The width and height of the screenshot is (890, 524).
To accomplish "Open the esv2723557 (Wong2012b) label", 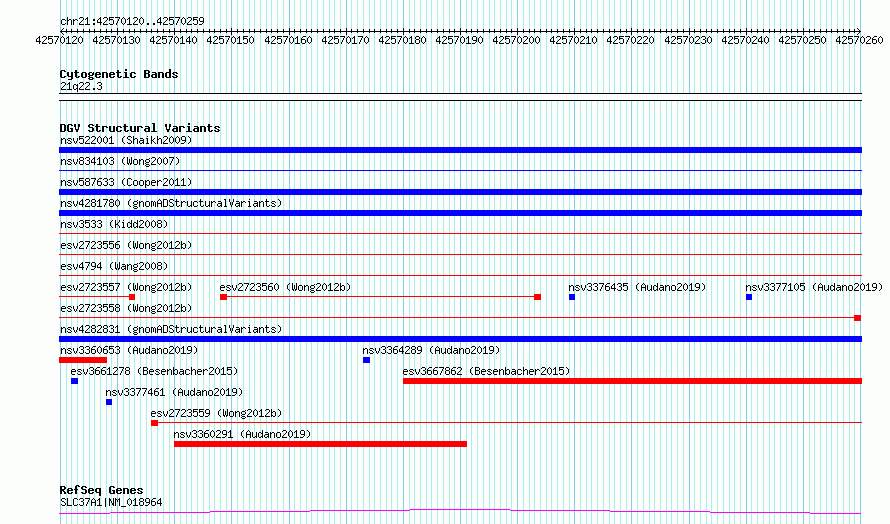I will pyautogui.click(x=126, y=287).
